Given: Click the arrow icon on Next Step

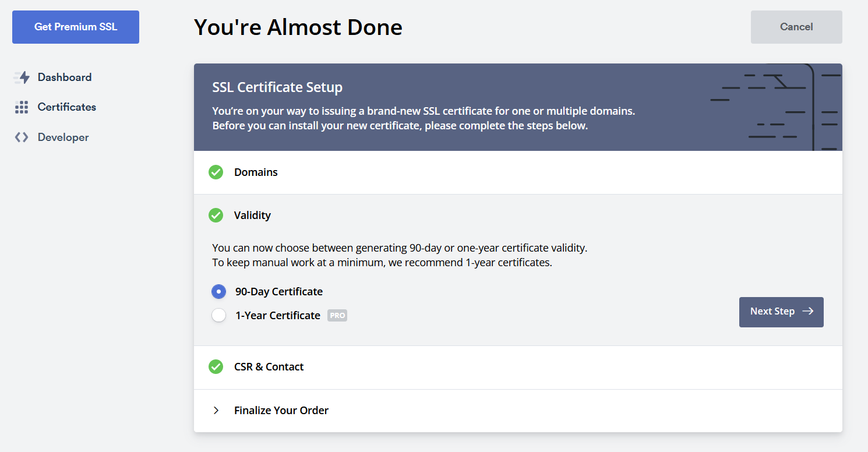Looking at the screenshot, I should point(807,311).
